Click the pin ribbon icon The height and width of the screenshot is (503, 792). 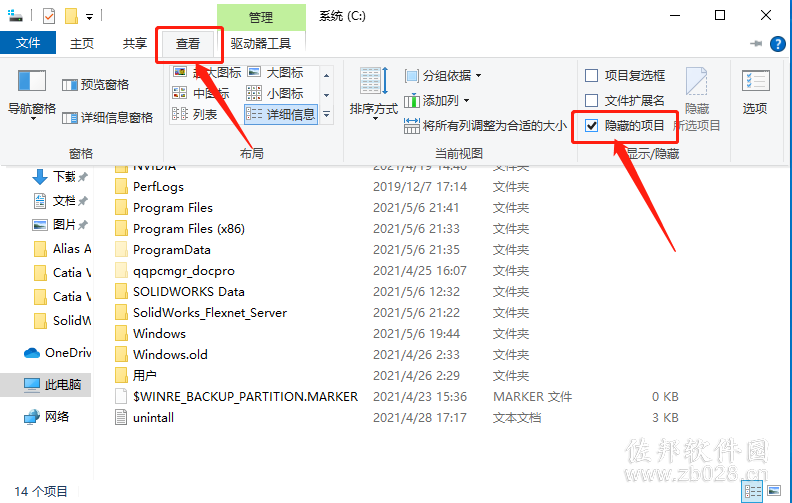(756, 44)
